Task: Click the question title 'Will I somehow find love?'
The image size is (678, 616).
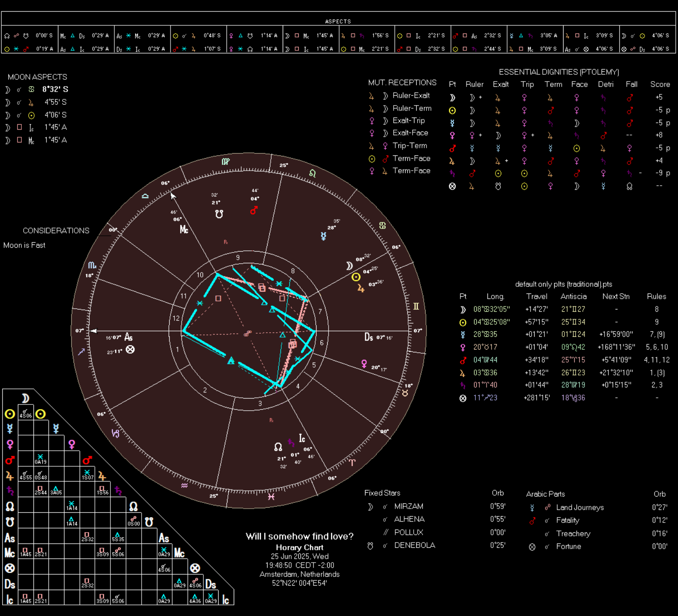Action: point(300,536)
